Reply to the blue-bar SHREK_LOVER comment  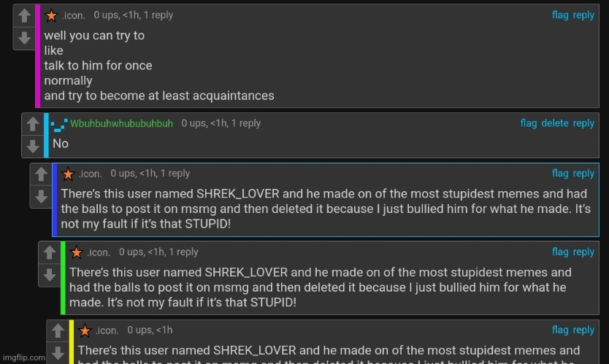pos(583,173)
